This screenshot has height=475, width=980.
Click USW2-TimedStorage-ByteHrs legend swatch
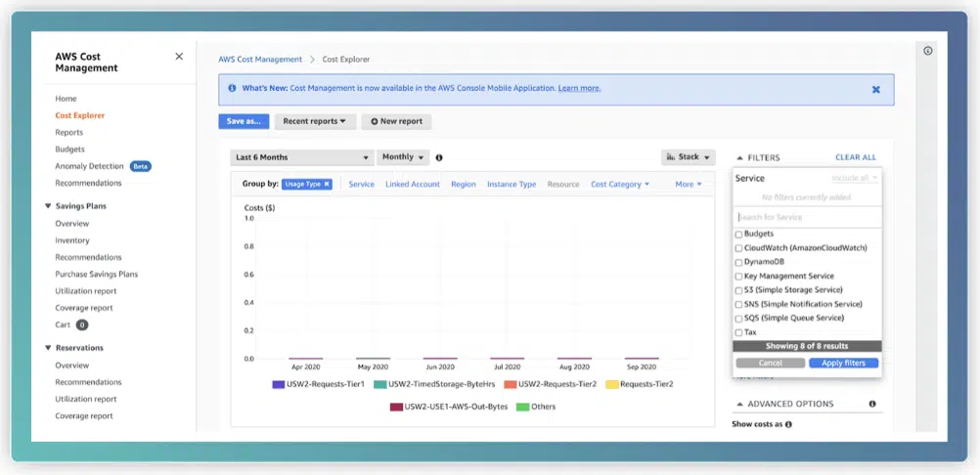380,384
